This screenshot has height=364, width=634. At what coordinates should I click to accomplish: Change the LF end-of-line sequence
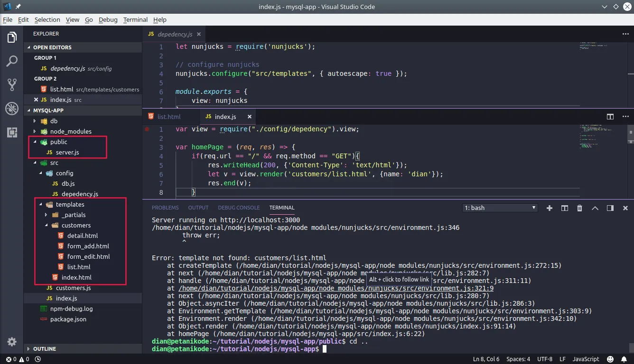[x=562, y=359]
